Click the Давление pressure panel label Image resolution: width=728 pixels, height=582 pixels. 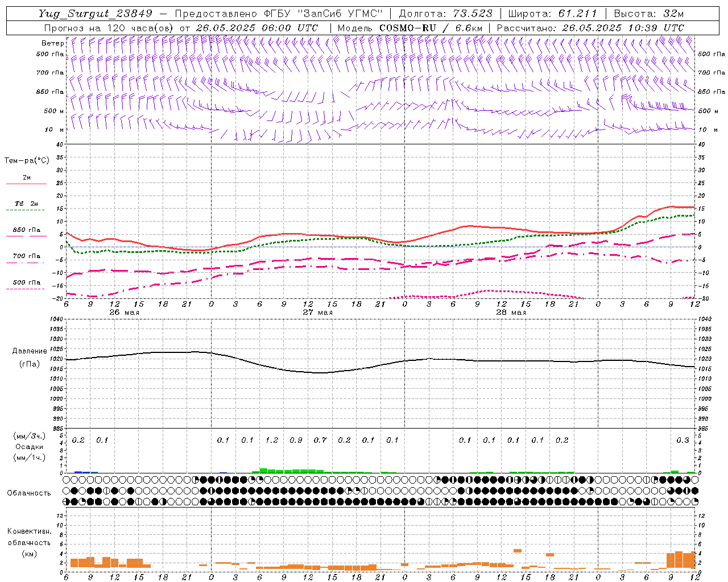[28, 351]
